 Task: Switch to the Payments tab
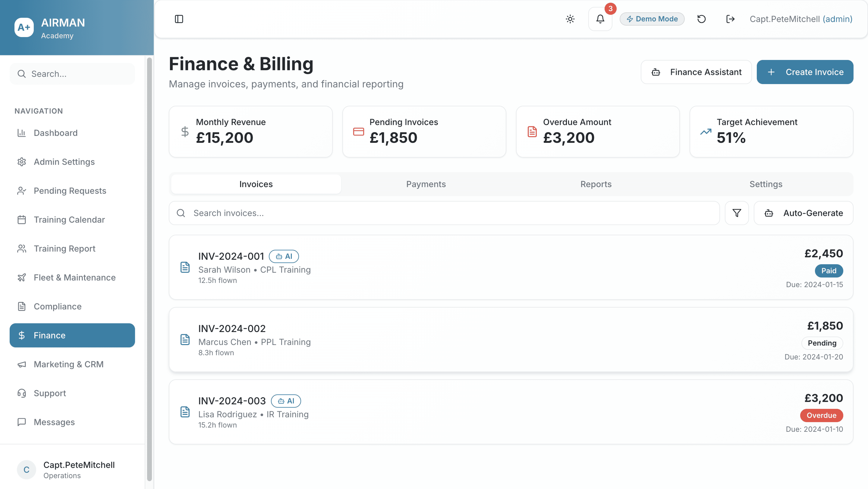pyautogui.click(x=426, y=184)
